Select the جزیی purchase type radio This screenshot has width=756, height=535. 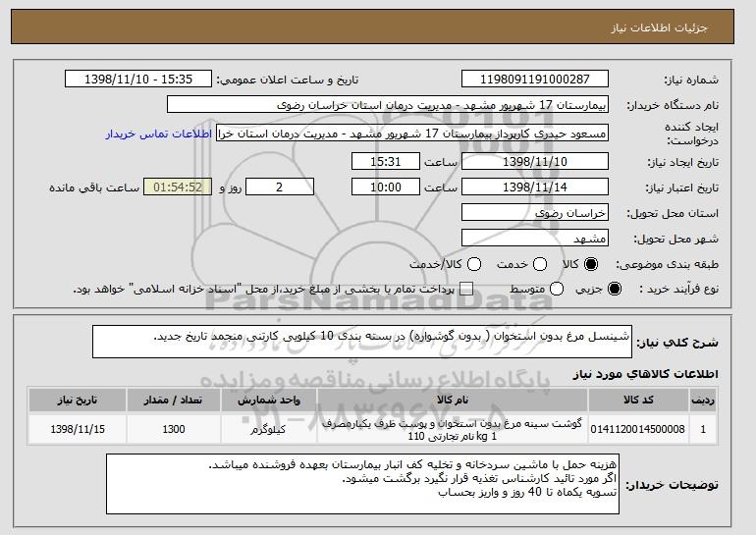pos(615,289)
